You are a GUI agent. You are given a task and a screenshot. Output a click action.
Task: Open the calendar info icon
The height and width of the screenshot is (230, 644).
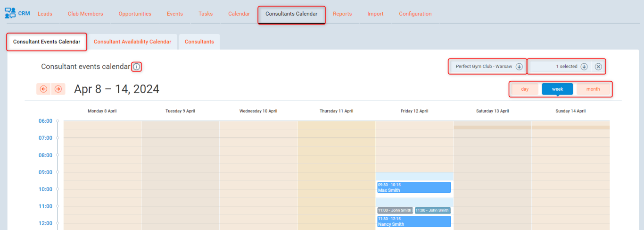136,67
